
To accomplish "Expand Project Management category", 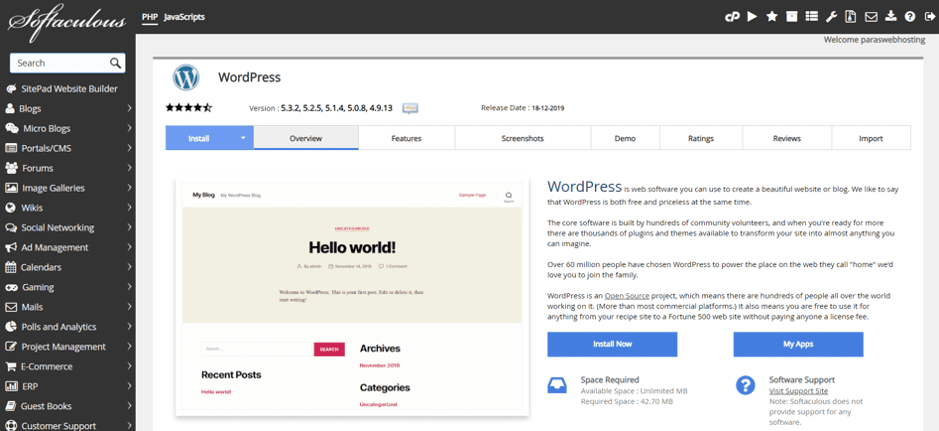I will [x=129, y=347].
